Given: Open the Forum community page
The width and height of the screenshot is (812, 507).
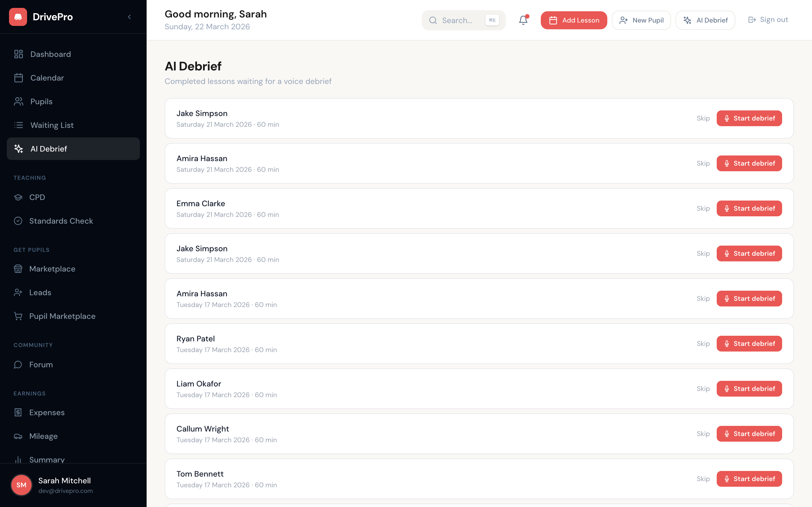Looking at the screenshot, I should pyautogui.click(x=41, y=364).
